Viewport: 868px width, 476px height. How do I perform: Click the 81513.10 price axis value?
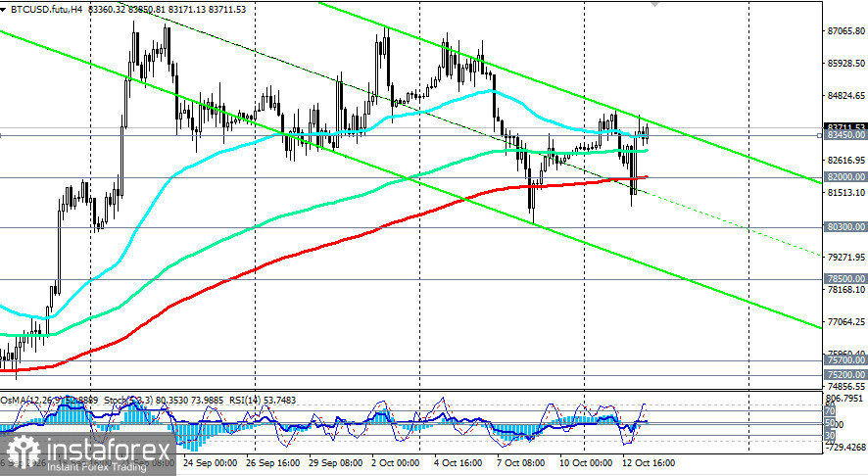point(845,193)
